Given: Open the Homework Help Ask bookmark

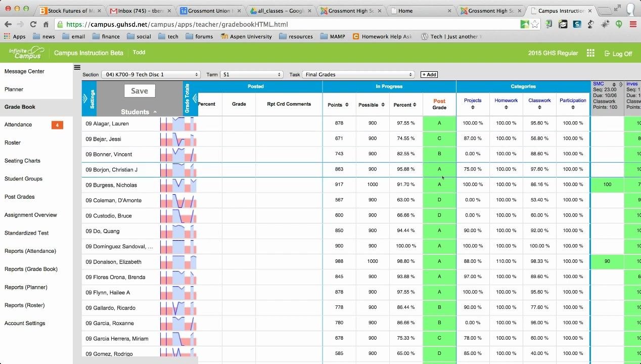Looking at the screenshot, I should (383, 36).
